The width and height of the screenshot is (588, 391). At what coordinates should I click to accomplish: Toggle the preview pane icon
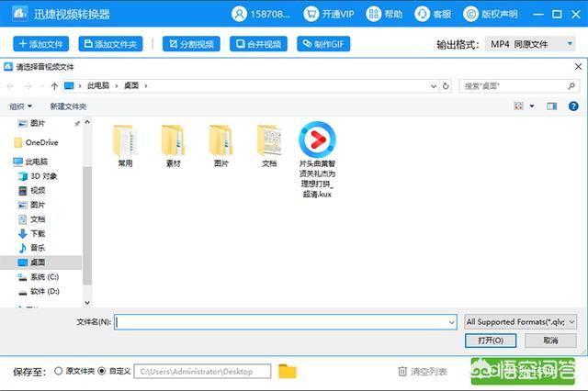click(x=551, y=106)
